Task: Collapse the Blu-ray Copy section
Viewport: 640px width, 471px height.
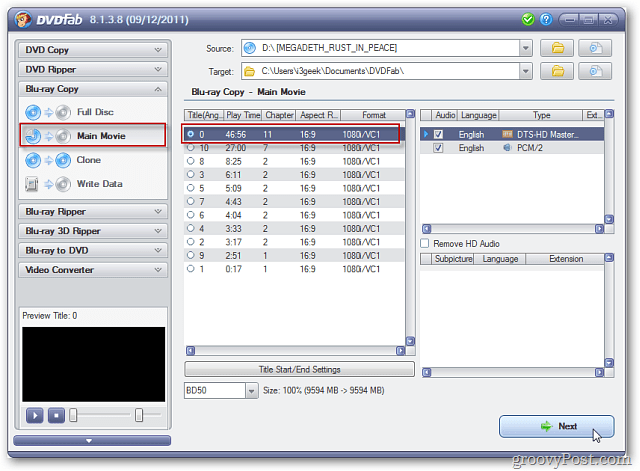Action: tap(93, 89)
